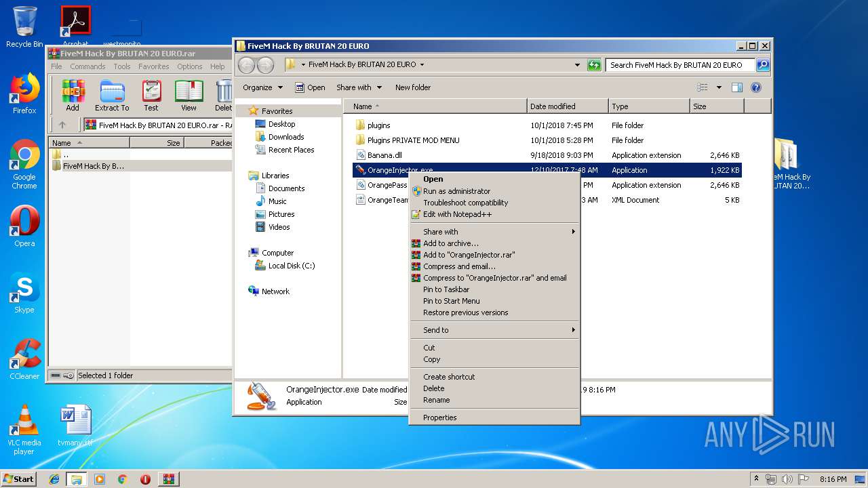The width and height of the screenshot is (868, 488).
Task: Click Explorer forward navigation button
Action: [265, 65]
